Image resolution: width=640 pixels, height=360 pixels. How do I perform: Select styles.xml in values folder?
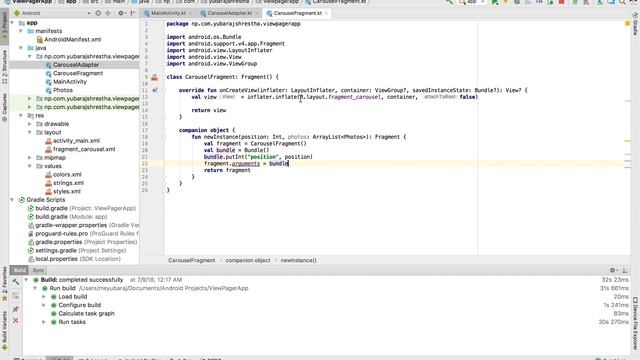[x=67, y=191]
